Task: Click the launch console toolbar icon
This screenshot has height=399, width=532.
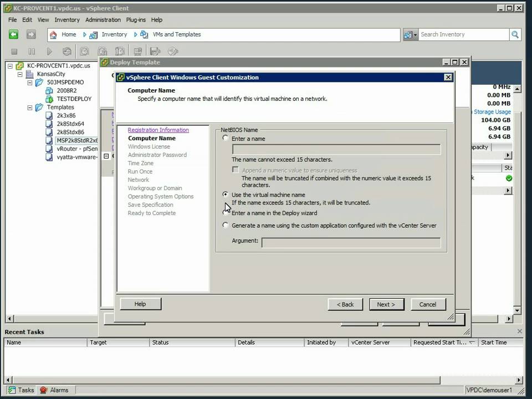Action: click(137, 52)
